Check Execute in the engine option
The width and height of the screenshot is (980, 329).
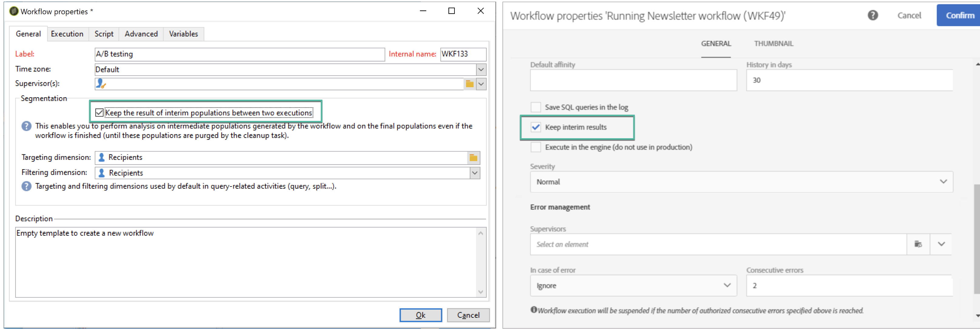tap(536, 147)
